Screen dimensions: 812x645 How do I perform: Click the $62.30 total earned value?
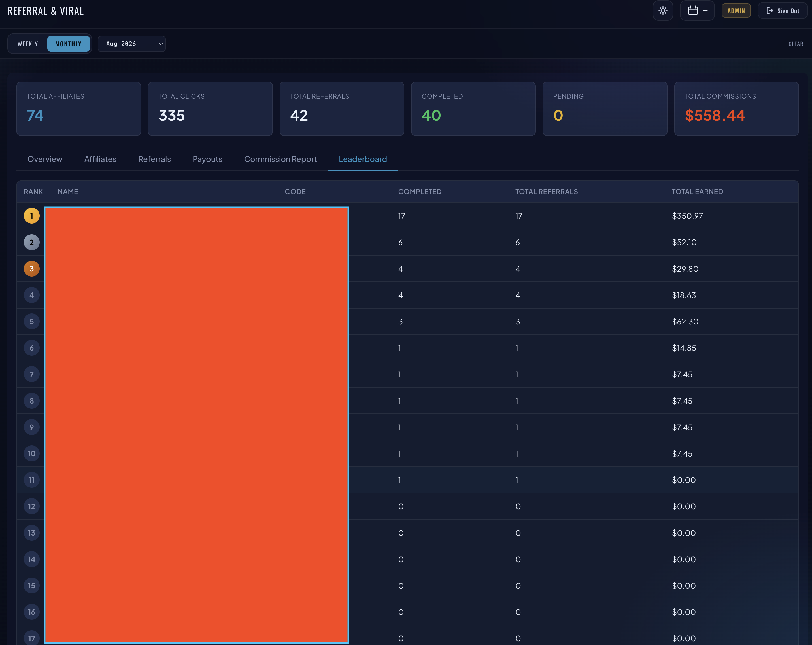[685, 321]
